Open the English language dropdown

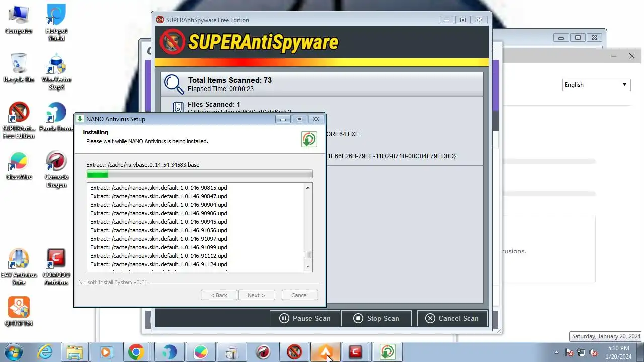coord(596,85)
